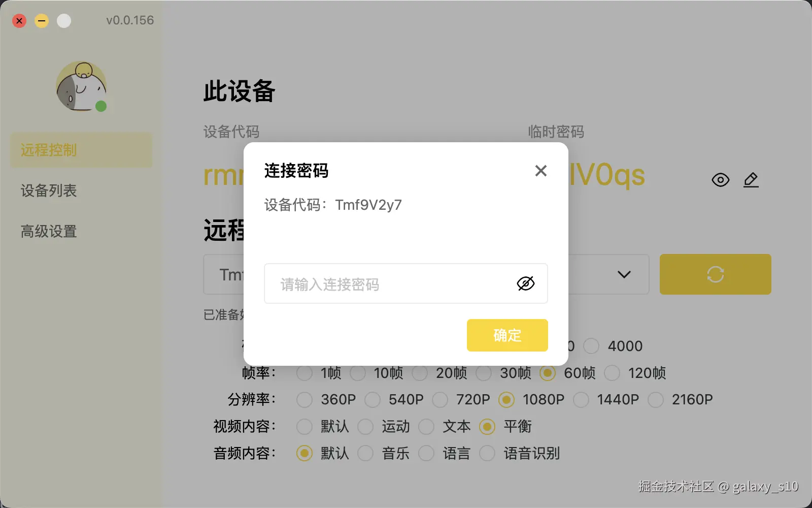Click the yellow refresh connection button

[716, 274]
